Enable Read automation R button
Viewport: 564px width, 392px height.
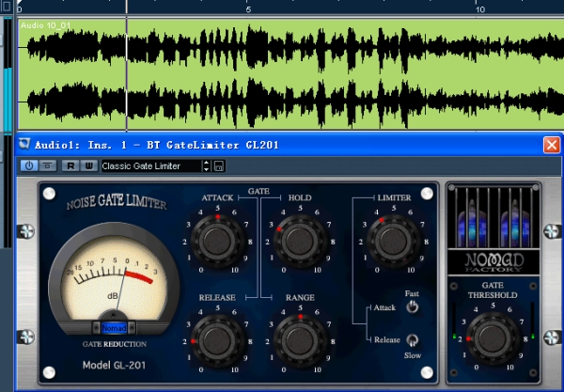click(70, 165)
